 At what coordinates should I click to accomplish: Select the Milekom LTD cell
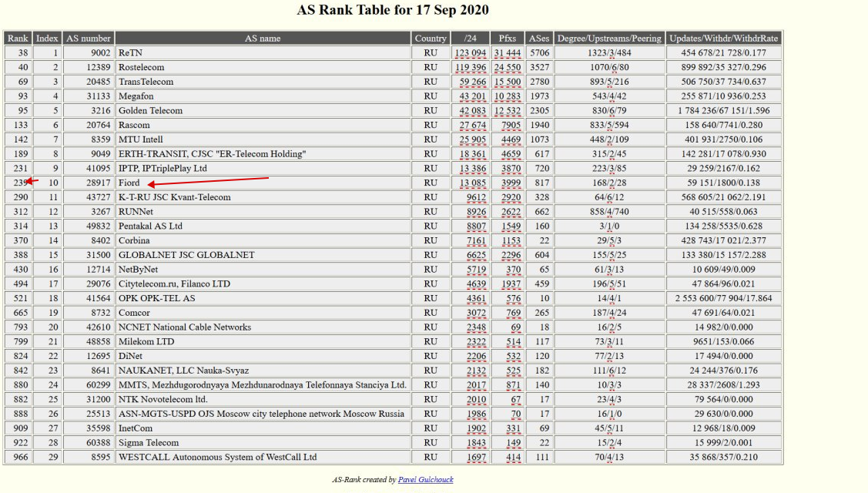[263, 341]
